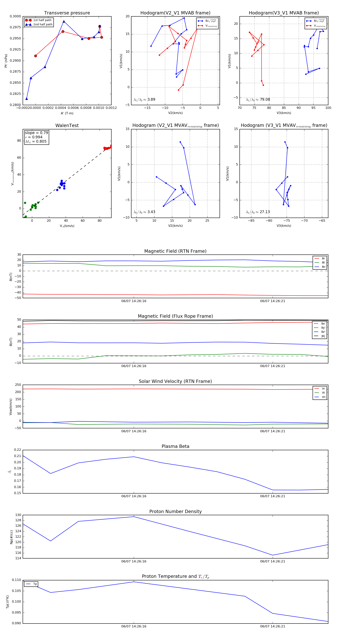351x644 pixels.
Task: Click the Alfvén Mach 0.805 annotation
Action: (36, 141)
